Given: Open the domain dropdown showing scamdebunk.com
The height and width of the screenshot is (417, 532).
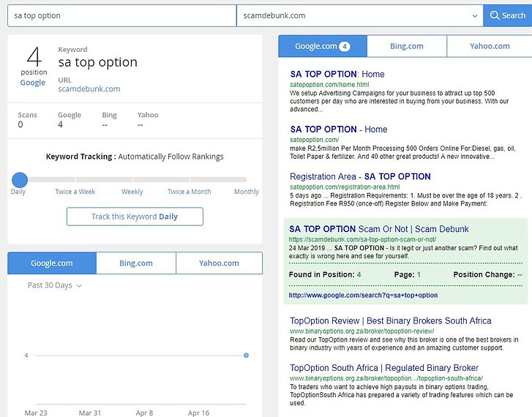Looking at the screenshot, I should click(x=359, y=15).
